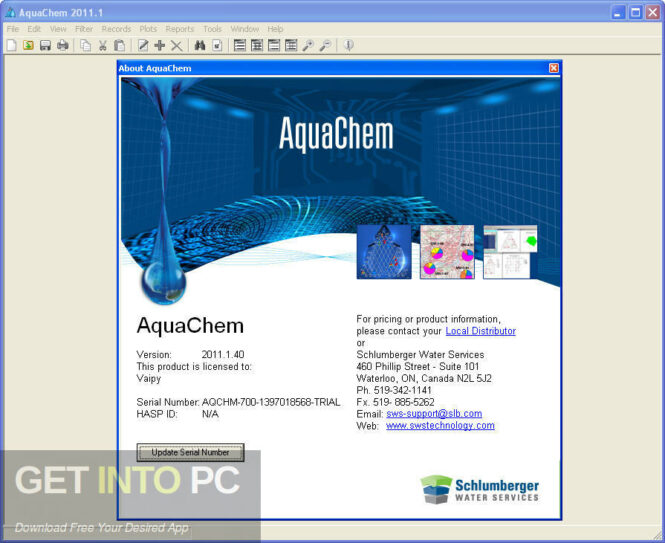Click the multi-plot window thumbnail
665x543 pixels.
click(x=510, y=252)
